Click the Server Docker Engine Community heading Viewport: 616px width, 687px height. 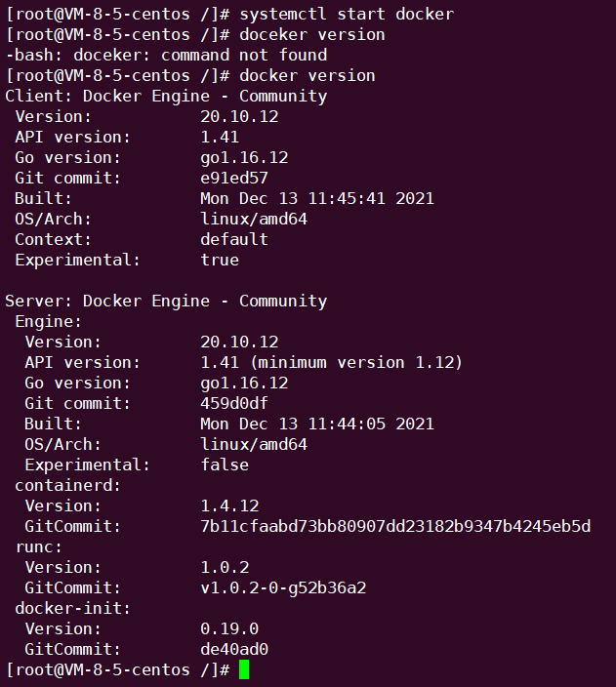(x=166, y=301)
